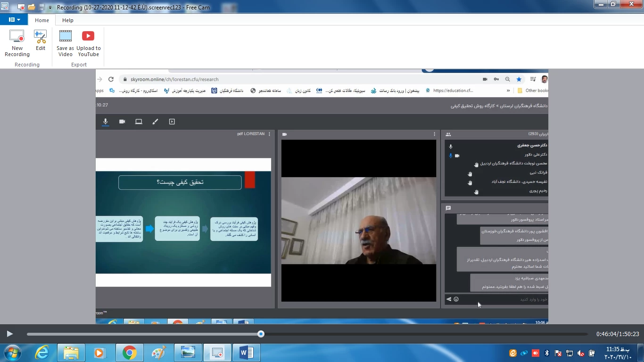This screenshot has width=644, height=362.
Task: Open Google Chrome from the taskbar
Action: coord(129,353)
